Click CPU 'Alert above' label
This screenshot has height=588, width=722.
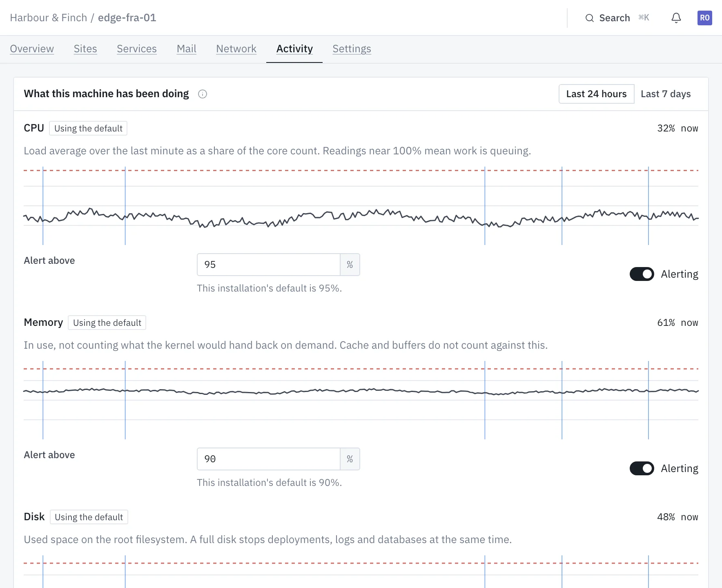(x=49, y=261)
